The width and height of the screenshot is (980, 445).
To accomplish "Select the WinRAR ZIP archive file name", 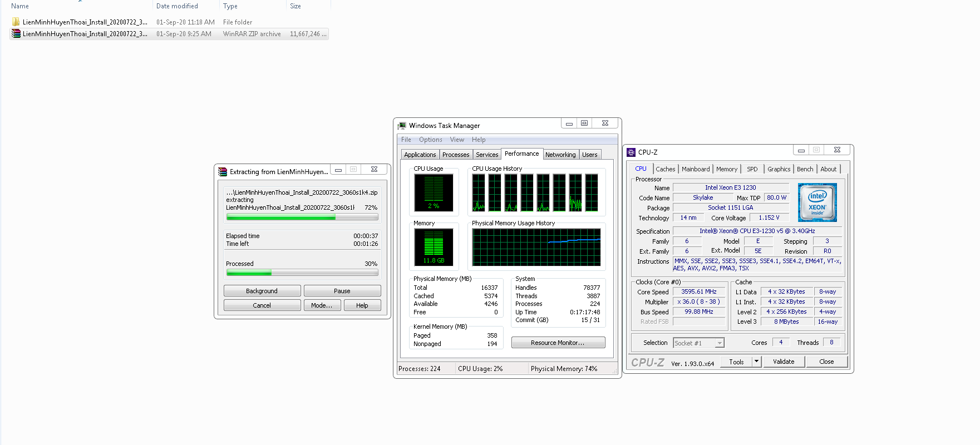I will 85,34.
